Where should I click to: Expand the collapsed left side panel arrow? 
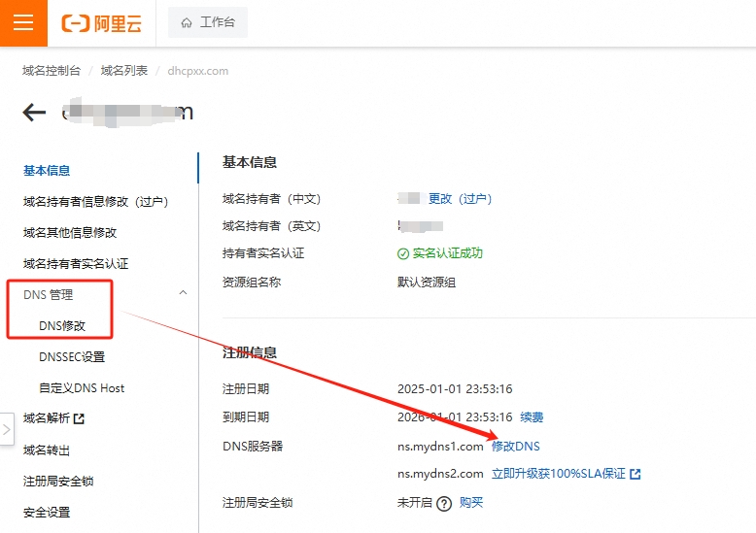[7, 428]
